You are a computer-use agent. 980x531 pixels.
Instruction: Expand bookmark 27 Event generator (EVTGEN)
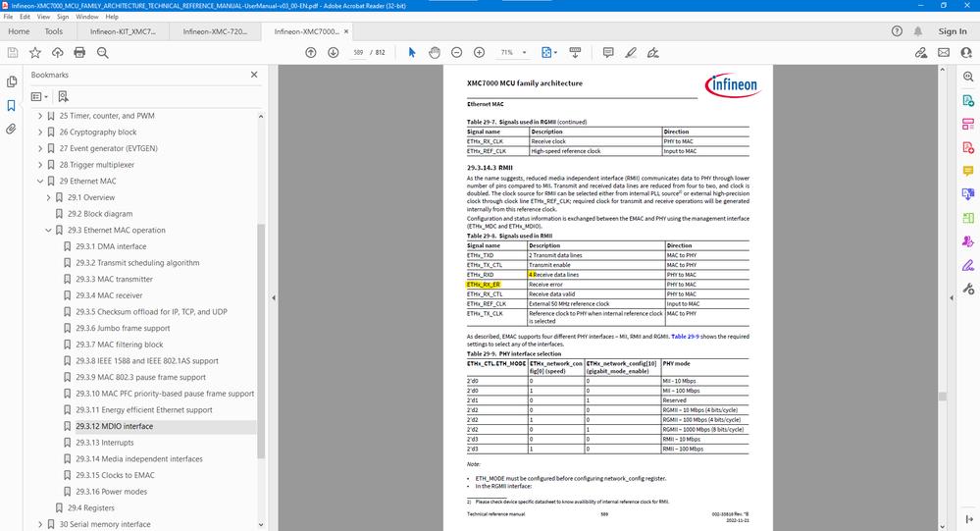40,148
